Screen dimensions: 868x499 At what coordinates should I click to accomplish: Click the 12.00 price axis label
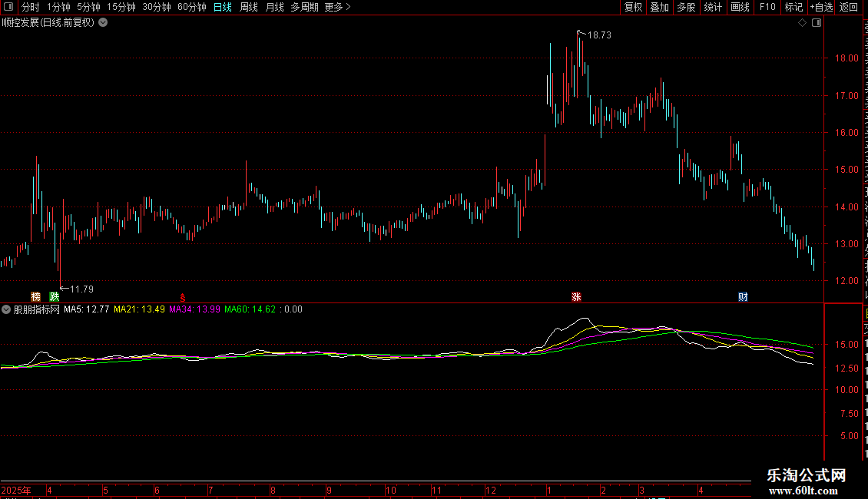click(x=847, y=281)
